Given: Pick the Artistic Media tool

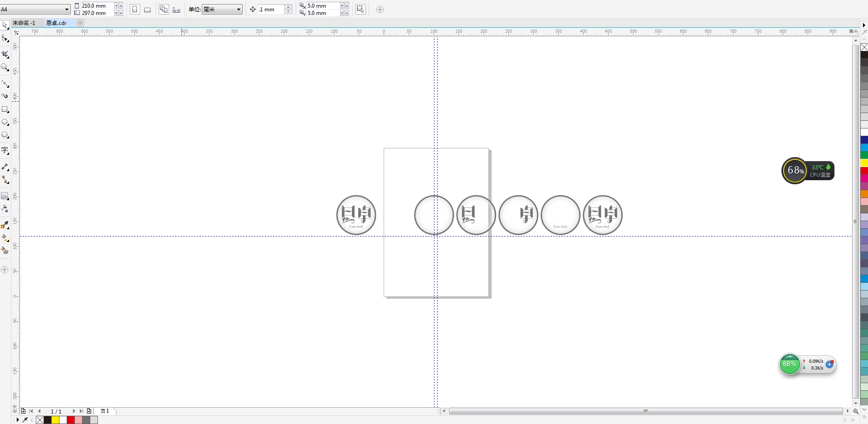Looking at the screenshot, I should pos(5,96).
